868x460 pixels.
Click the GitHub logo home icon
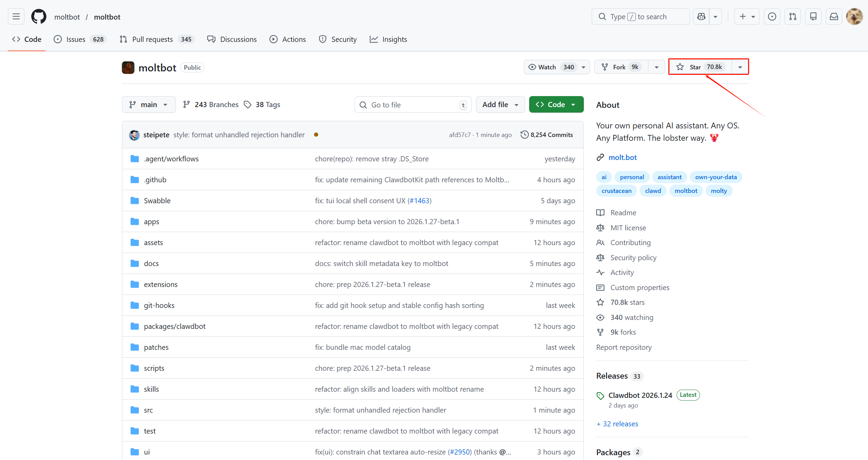[38, 16]
